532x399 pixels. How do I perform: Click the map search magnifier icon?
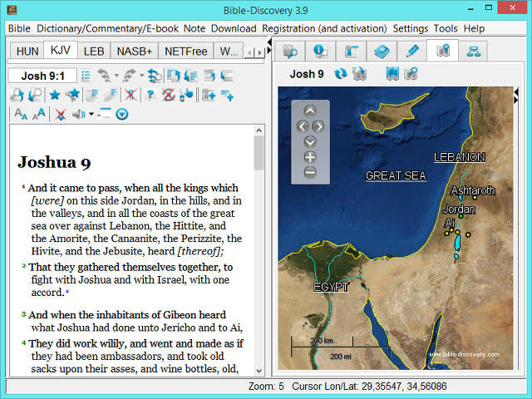click(411, 74)
